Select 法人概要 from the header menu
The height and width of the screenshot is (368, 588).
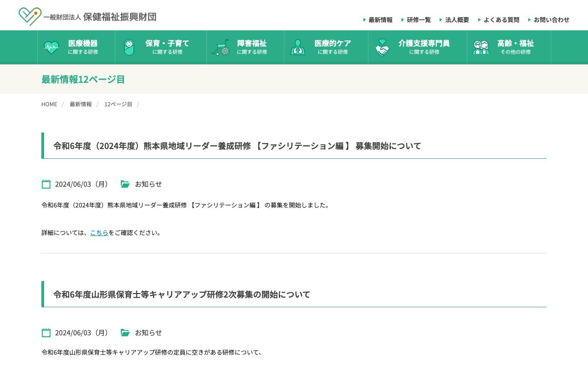coord(457,20)
